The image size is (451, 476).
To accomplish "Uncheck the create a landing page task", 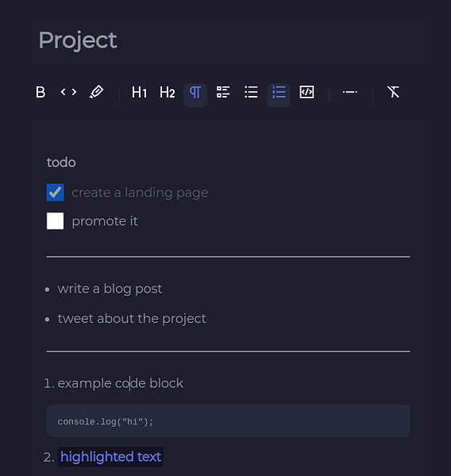I will click(55, 193).
